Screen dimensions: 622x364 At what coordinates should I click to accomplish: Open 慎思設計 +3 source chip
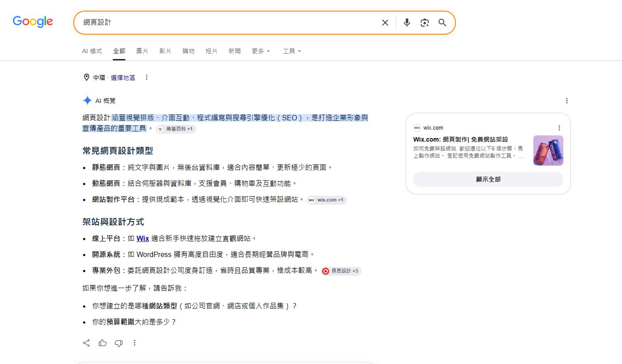pos(341,271)
